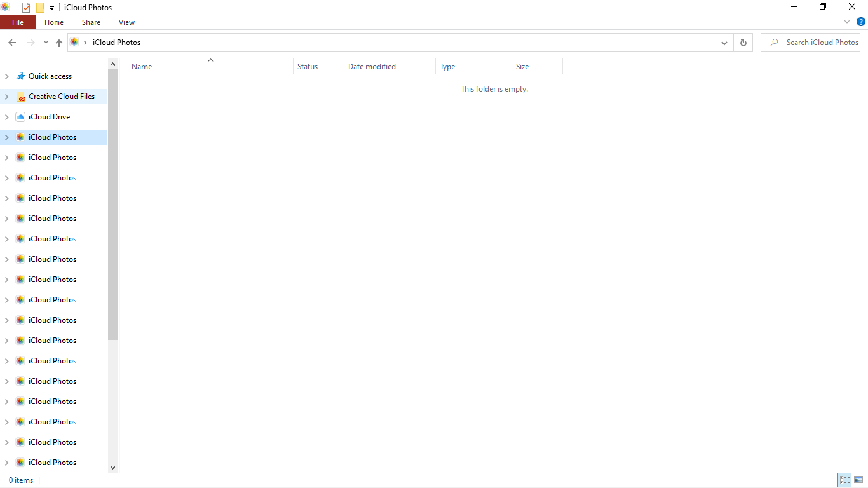This screenshot has height=488, width=868.
Task: Open Help with the blue question mark
Action: 861,22
